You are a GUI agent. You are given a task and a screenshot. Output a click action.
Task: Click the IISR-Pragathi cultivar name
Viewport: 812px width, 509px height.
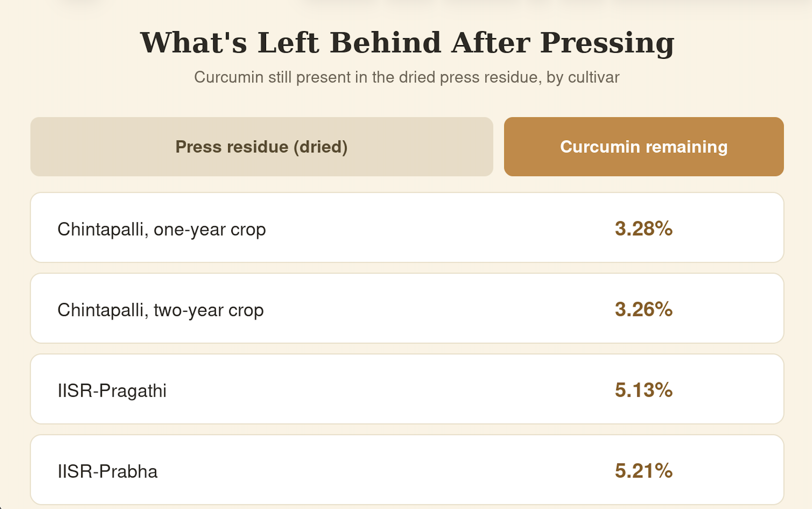pyautogui.click(x=112, y=391)
